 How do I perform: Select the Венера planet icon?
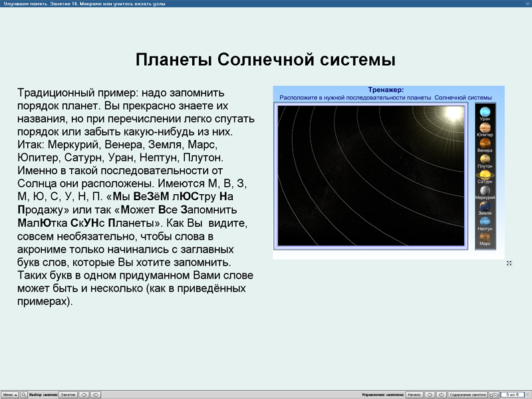484,143
